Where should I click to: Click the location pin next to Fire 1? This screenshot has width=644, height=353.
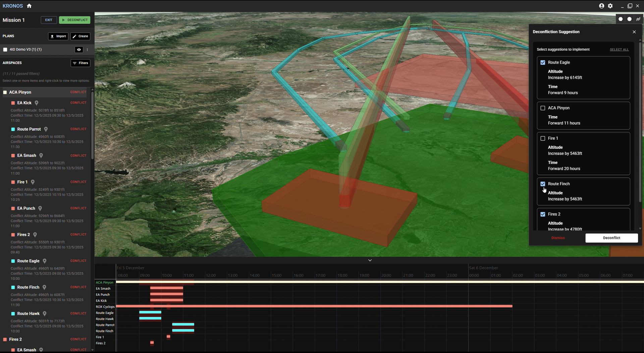33,182
